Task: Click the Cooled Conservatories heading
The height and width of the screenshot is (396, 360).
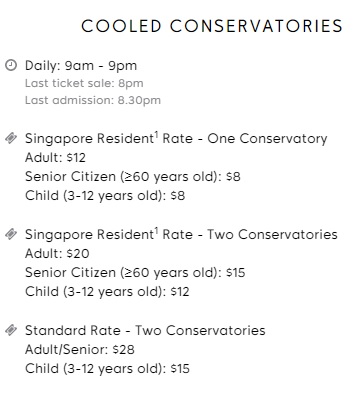Action: [212, 26]
